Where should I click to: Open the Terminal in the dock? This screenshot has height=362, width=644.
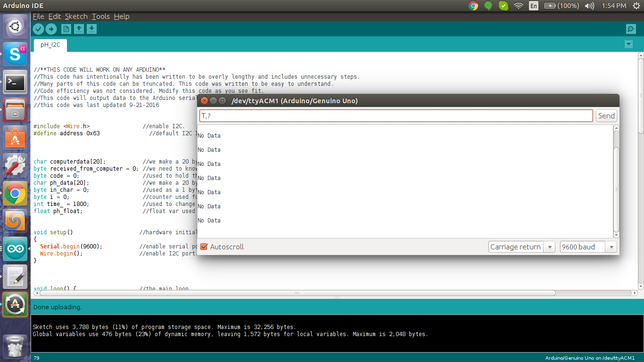pos(15,82)
